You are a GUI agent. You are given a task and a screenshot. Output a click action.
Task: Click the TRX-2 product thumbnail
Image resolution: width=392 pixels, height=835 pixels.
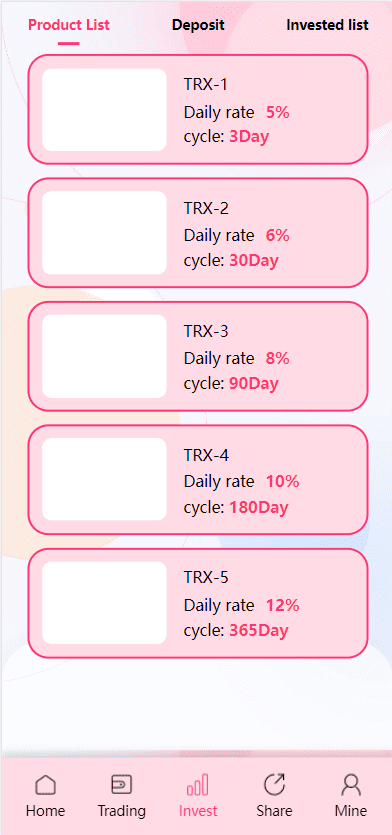[x=104, y=233]
